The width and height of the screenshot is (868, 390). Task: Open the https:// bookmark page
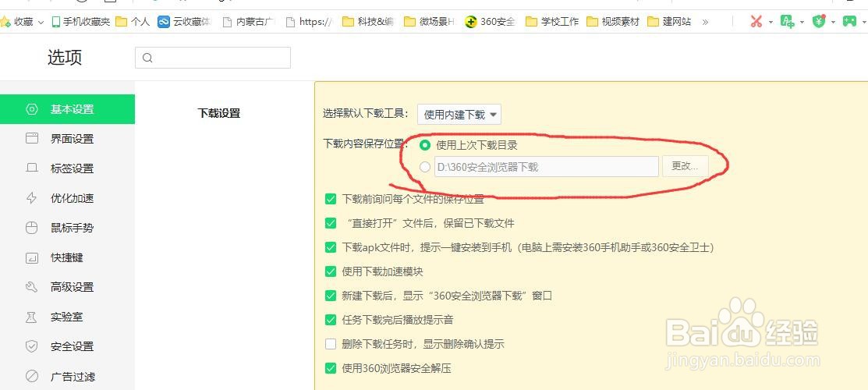(309, 22)
